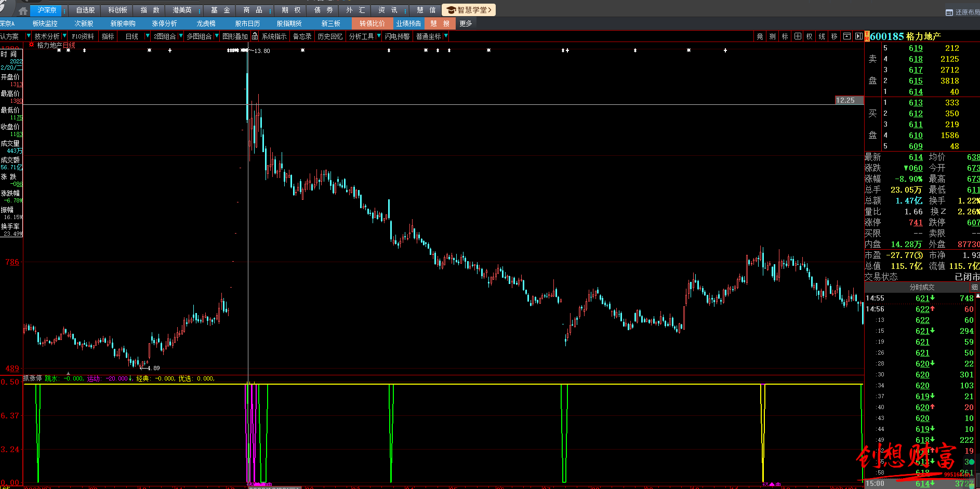980x489 pixels.
Task: Open the 自选股 tab
Action: pyautogui.click(x=85, y=10)
